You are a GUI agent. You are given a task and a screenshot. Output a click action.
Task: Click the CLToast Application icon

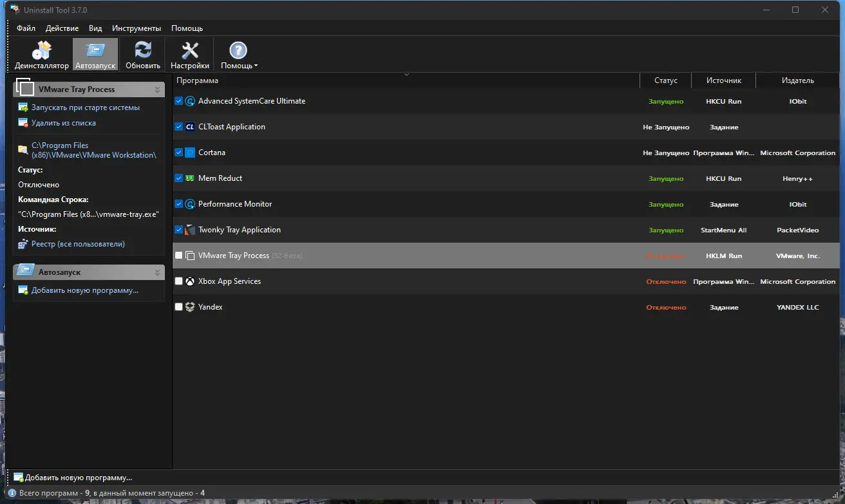[190, 127]
